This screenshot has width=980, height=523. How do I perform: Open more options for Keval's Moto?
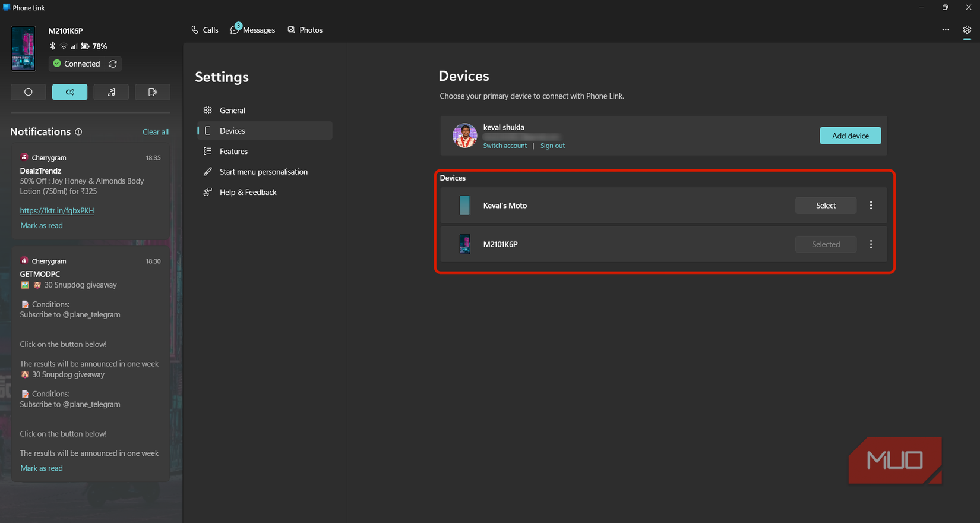click(x=871, y=206)
